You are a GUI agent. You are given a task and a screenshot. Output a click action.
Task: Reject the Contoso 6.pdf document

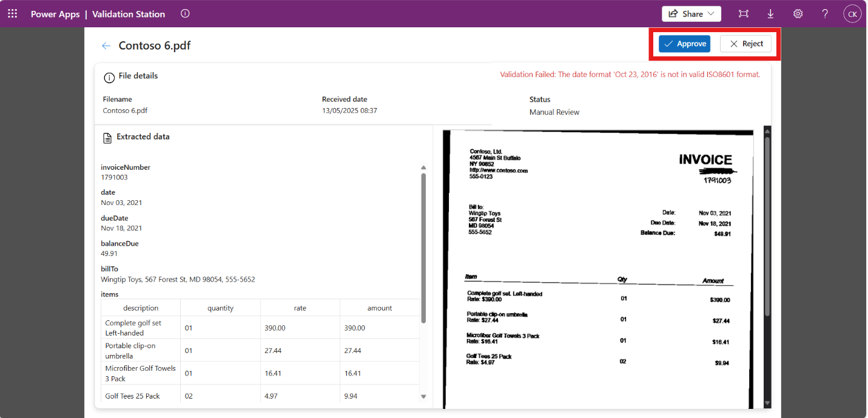pos(745,44)
